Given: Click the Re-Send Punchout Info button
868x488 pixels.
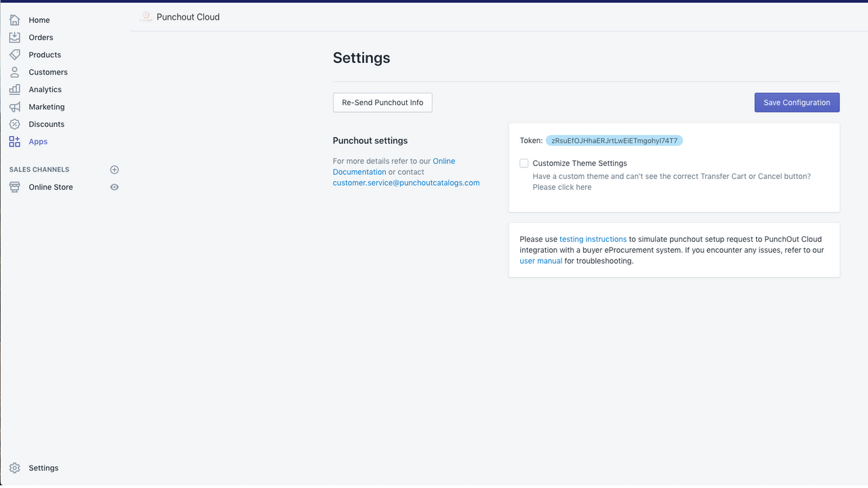Looking at the screenshot, I should click(x=382, y=102).
